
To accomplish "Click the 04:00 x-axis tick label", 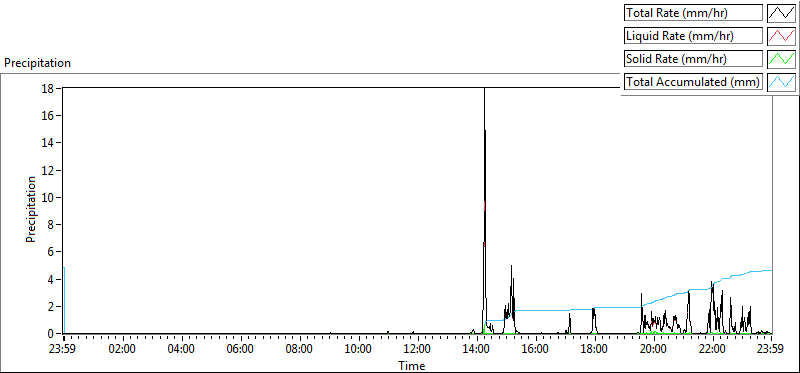I will pyautogui.click(x=182, y=350).
